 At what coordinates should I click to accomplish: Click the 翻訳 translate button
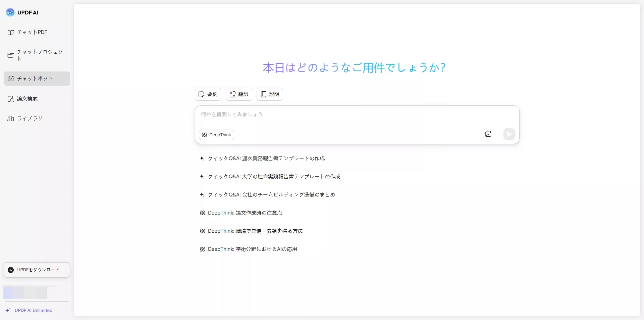(x=239, y=94)
